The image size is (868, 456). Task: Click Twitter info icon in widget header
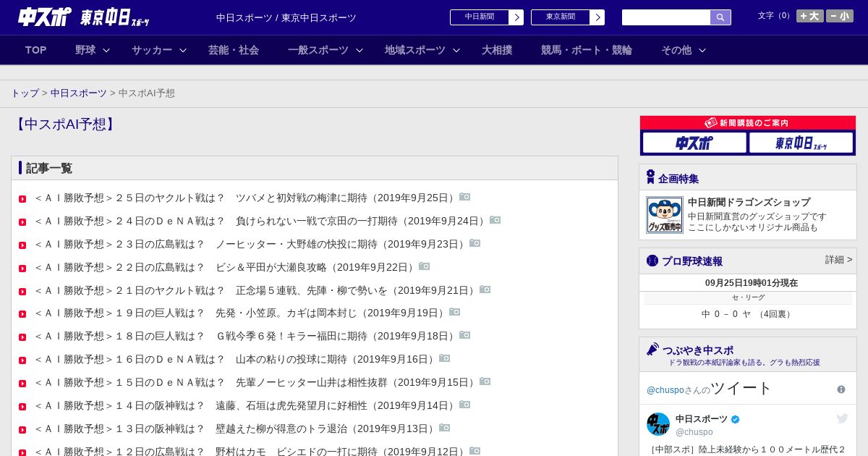(841, 389)
